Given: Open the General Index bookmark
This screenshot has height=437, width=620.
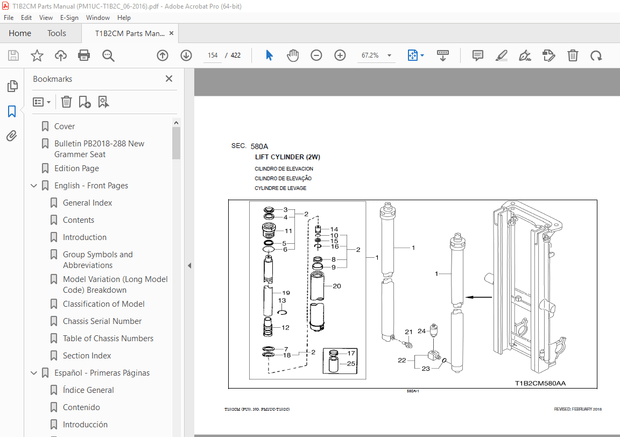Looking at the screenshot, I should pos(87,203).
